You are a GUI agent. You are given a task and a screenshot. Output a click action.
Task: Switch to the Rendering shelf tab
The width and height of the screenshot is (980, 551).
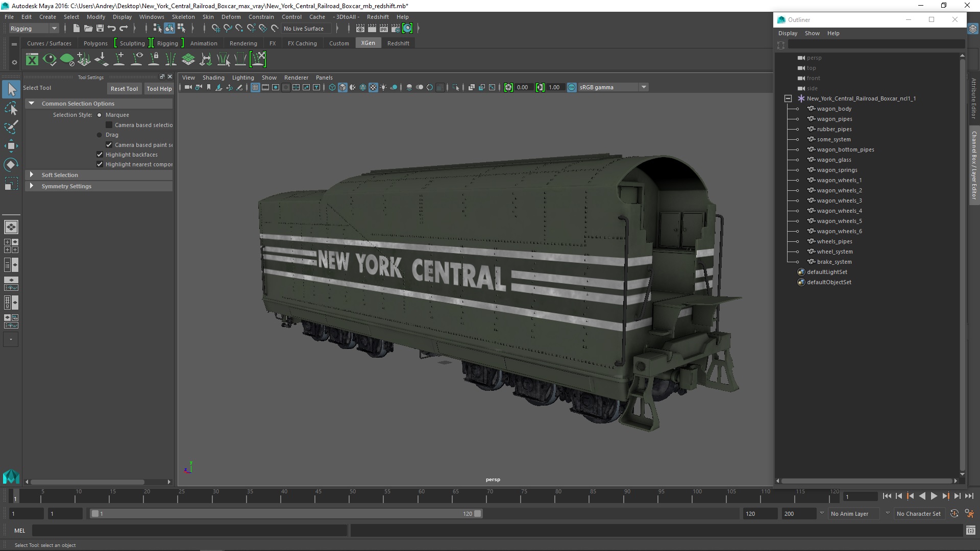(x=243, y=43)
